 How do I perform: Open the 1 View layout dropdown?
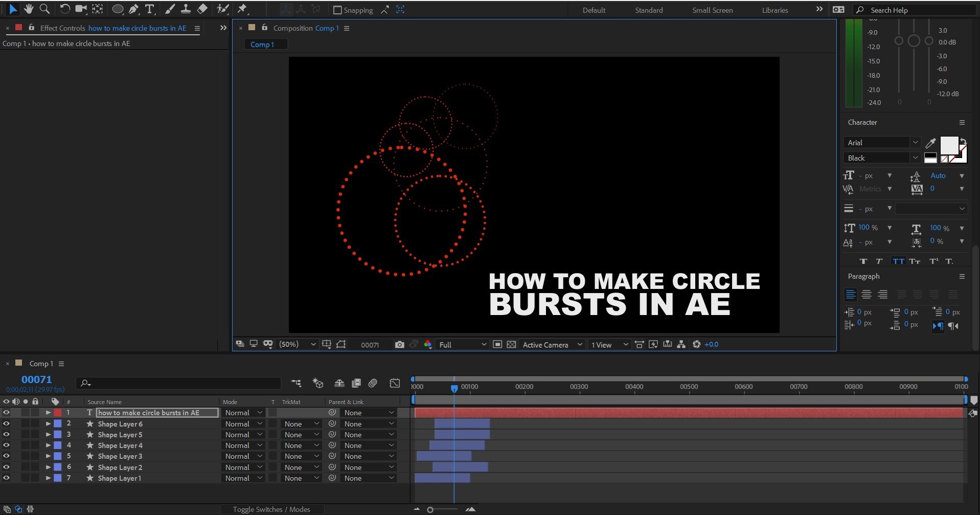609,345
